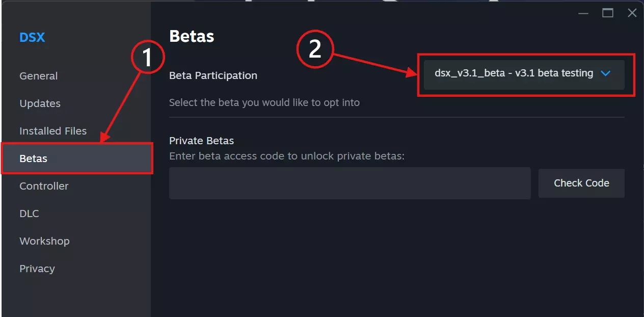Screen dimensions: 644x317
Task: Close the DSX properties window
Action: [x=632, y=13]
